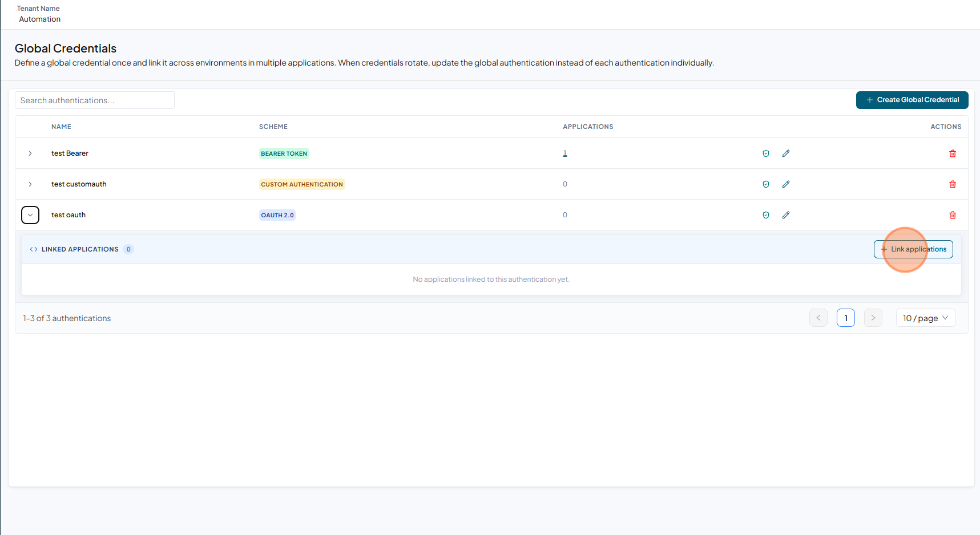Expand the test customauth row

(30, 184)
